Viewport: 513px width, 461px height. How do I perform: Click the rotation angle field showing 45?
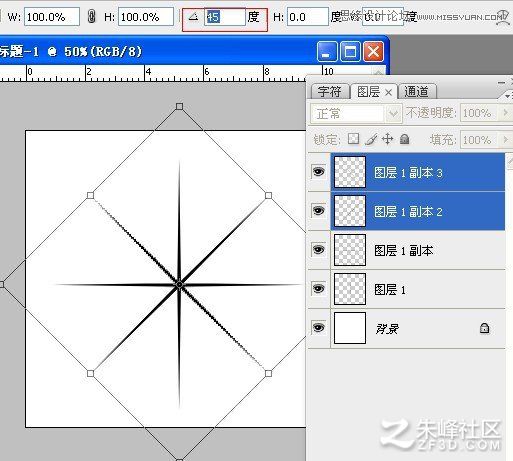coord(225,17)
